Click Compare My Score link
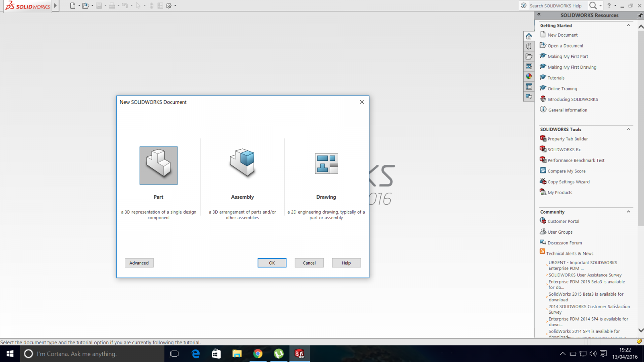Screen dimensions: 644x362 point(566,171)
